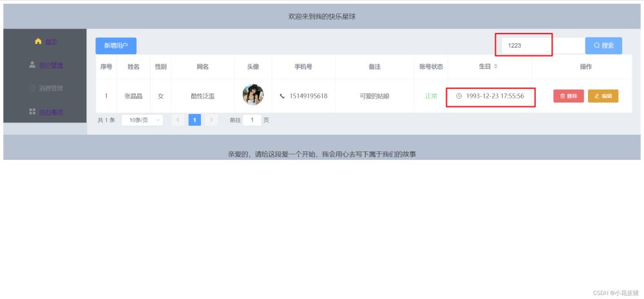Image resolution: width=644 pixels, height=299 pixels.
Task: Click the document icon beside 消费管理
Action: point(32,88)
